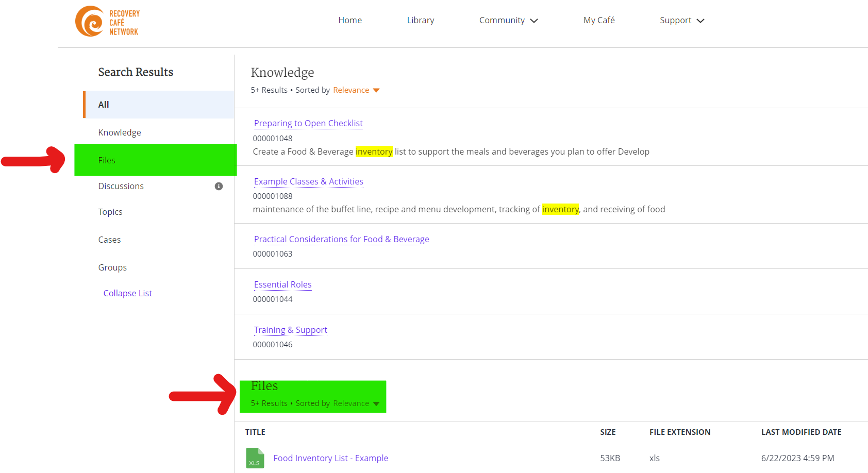This screenshot has width=868, height=473.
Task: Navigate to My Café
Action: click(599, 20)
